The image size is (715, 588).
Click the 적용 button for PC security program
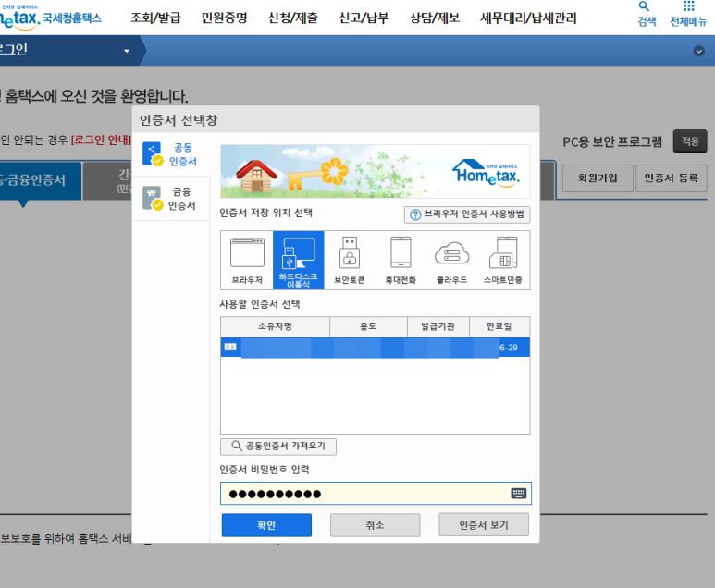(x=690, y=141)
